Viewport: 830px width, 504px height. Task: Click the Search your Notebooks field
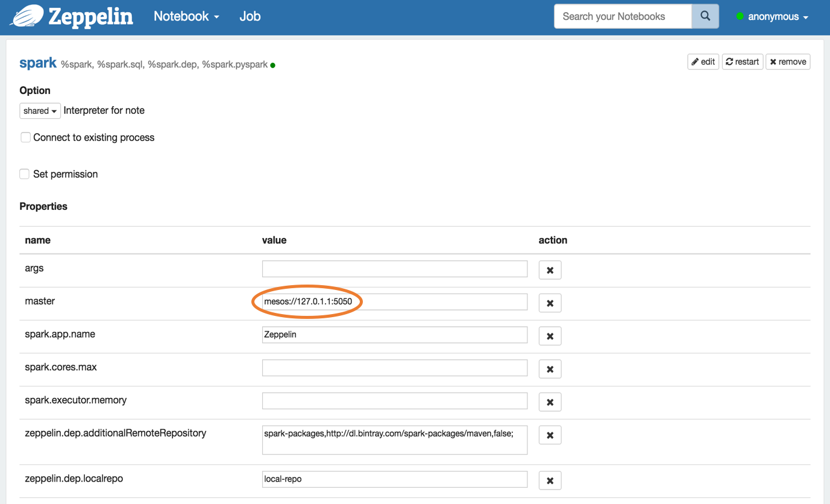tap(622, 16)
